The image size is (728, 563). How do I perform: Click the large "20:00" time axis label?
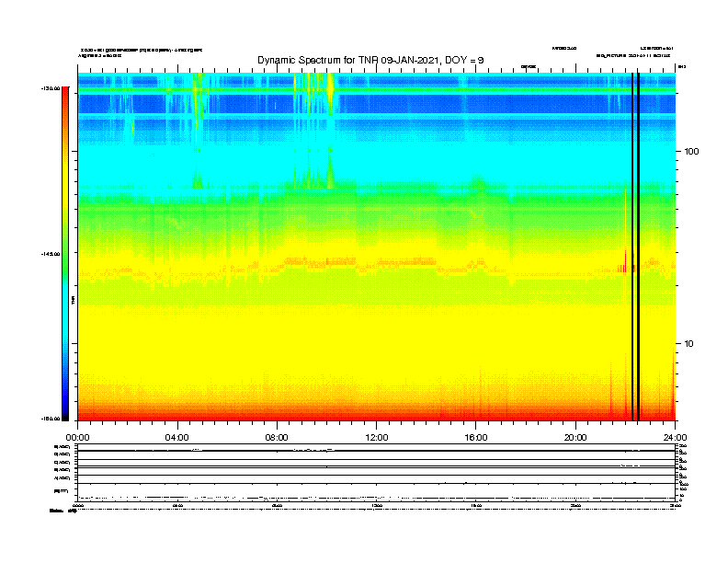tap(575, 438)
